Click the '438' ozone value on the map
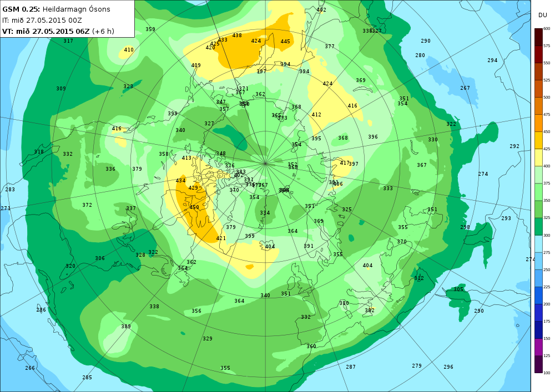Screen dimensions: 555x392 click(x=237, y=35)
